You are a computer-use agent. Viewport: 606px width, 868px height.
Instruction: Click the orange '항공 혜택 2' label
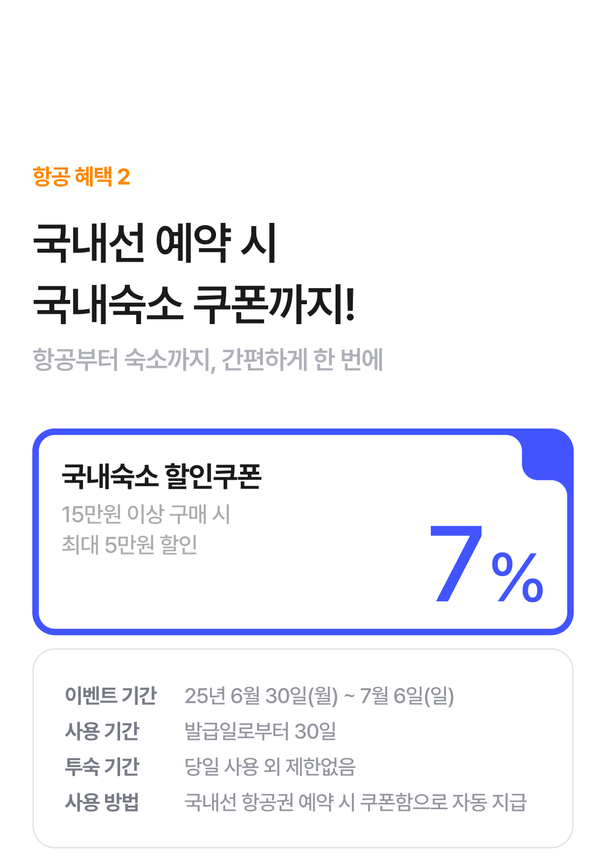coord(81,177)
